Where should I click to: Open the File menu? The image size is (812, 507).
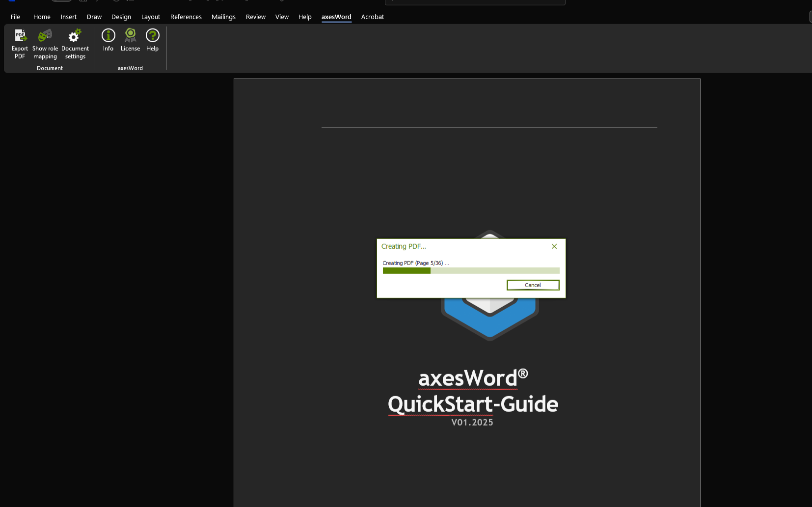tap(15, 17)
